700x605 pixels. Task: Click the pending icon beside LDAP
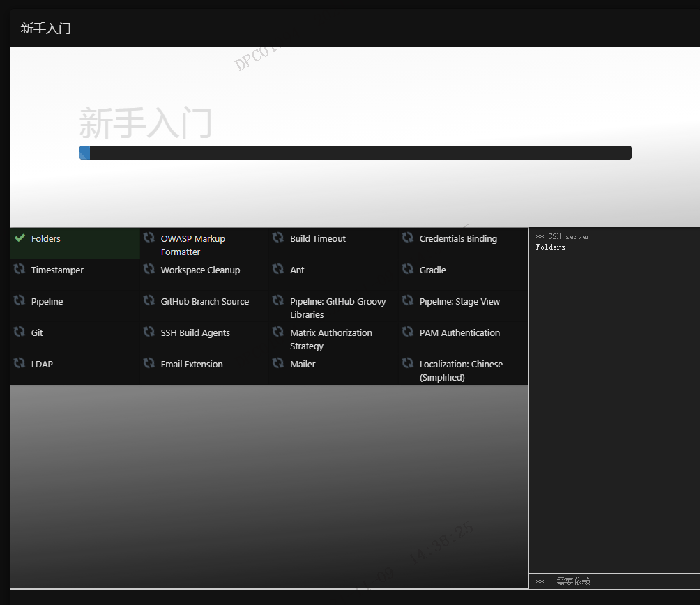tap(20, 363)
